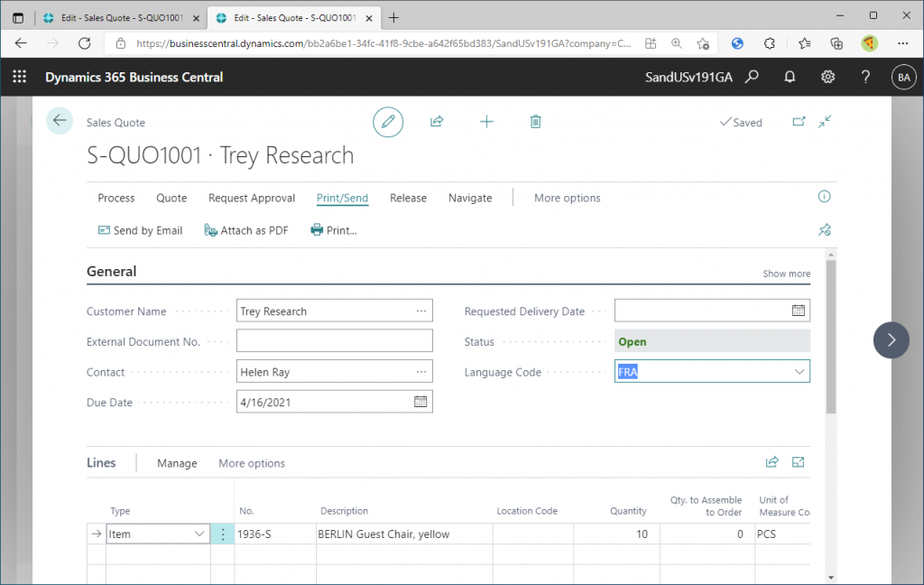The image size is (924, 585).
Task: Open the row options menu for 1936-S
Action: 222,534
